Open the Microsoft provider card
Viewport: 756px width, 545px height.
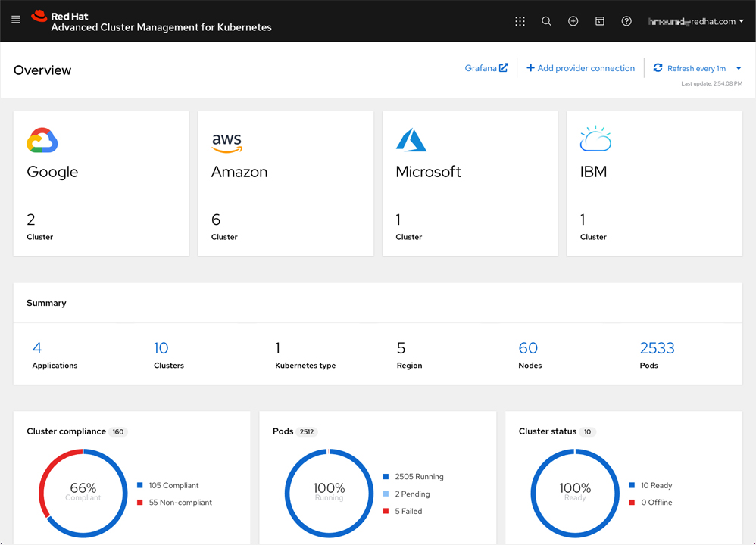[470, 183]
